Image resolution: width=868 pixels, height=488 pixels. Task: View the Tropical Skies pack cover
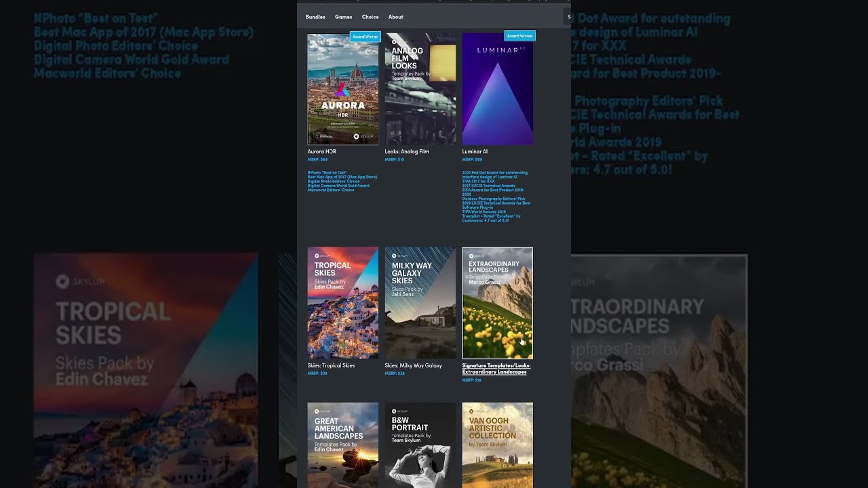(343, 303)
